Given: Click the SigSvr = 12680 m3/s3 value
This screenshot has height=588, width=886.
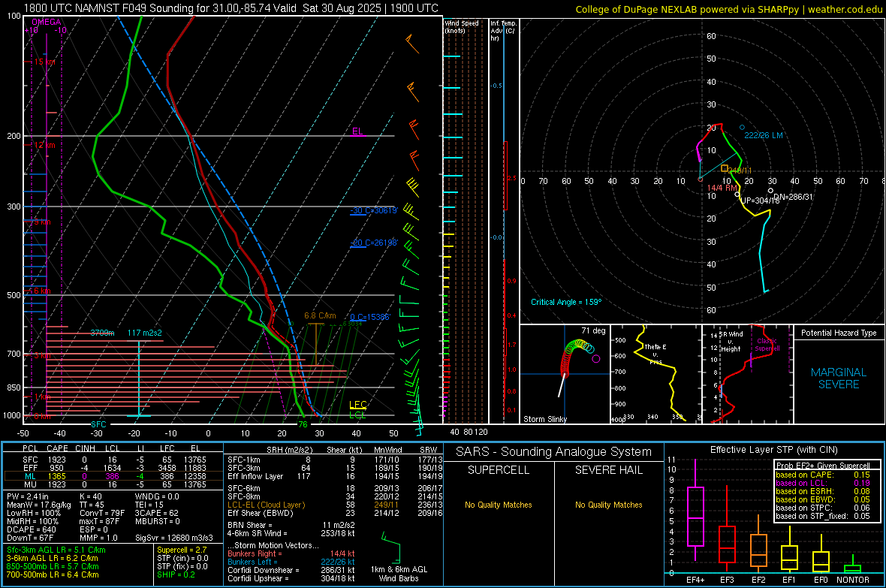Looking at the screenshot, I should click(x=174, y=538).
